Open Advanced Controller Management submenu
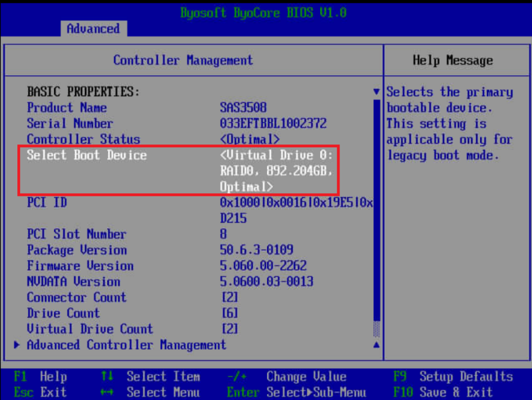 (126, 345)
